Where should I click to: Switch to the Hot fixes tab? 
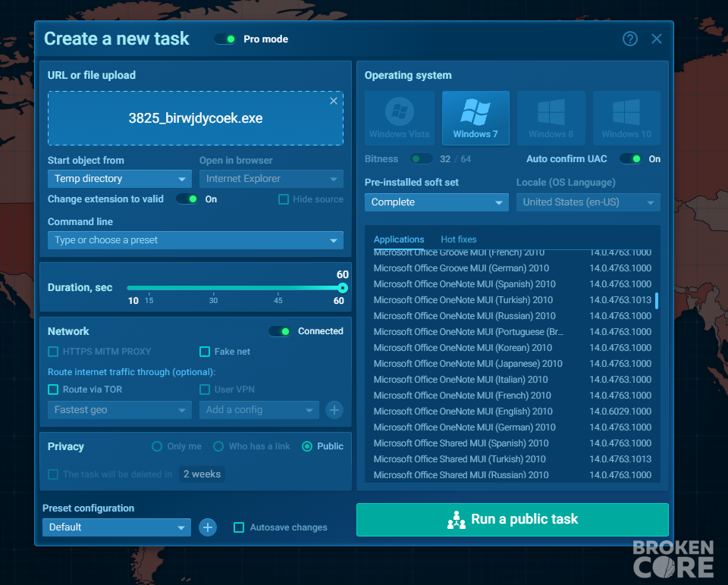click(x=459, y=239)
